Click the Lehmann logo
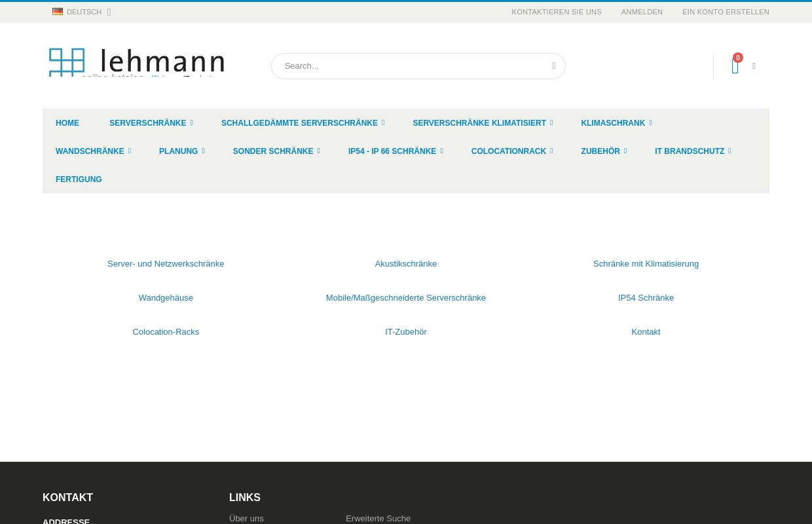This screenshot has height=524, width=812. click(x=136, y=64)
